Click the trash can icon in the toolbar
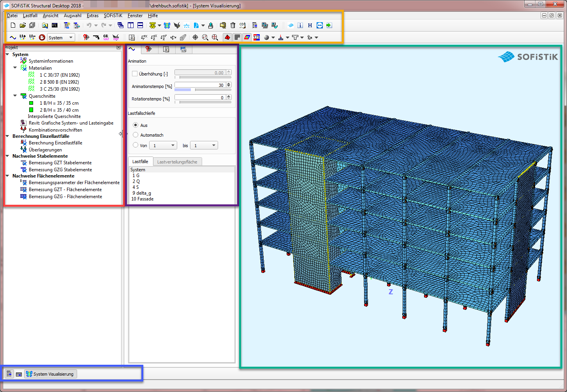 click(x=233, y=25)
